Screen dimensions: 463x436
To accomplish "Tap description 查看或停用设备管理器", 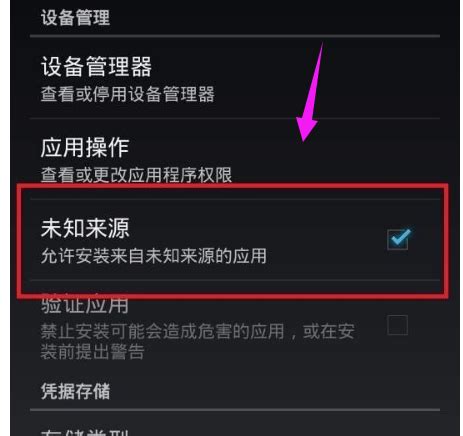I will pyautogui.click(x=128, y=94).
